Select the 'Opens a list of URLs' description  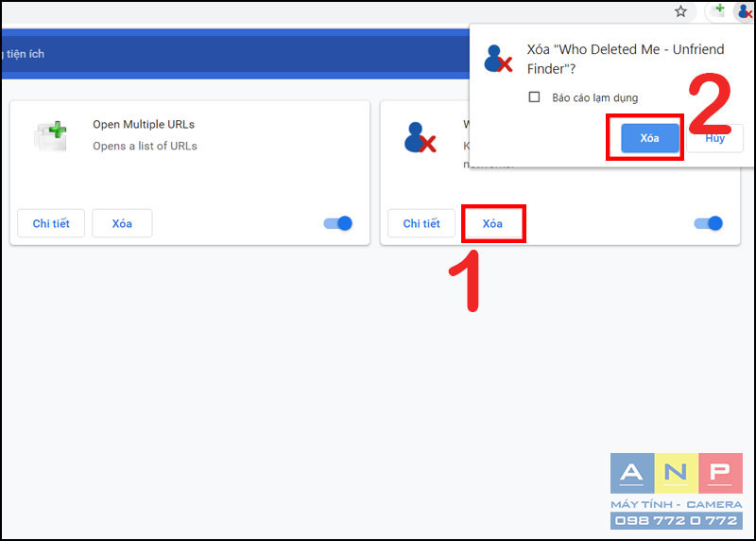[x=146, y=146]
